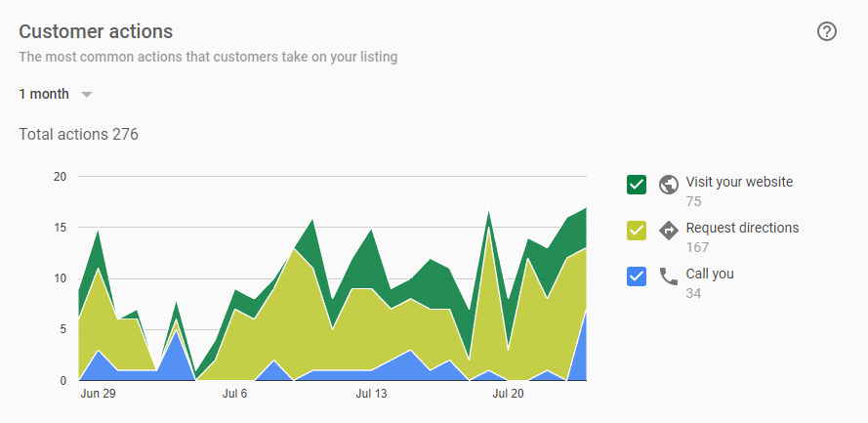
Task: Click the dropdown arrow beside 1 month
Action: pyautogui.click(x=86, y=95)
